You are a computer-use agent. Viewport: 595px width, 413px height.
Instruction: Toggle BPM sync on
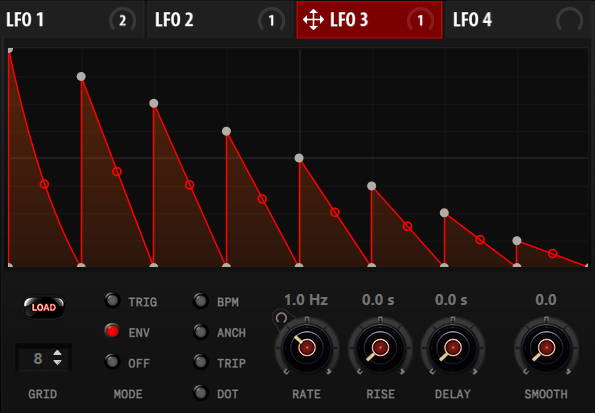point(200,301)
